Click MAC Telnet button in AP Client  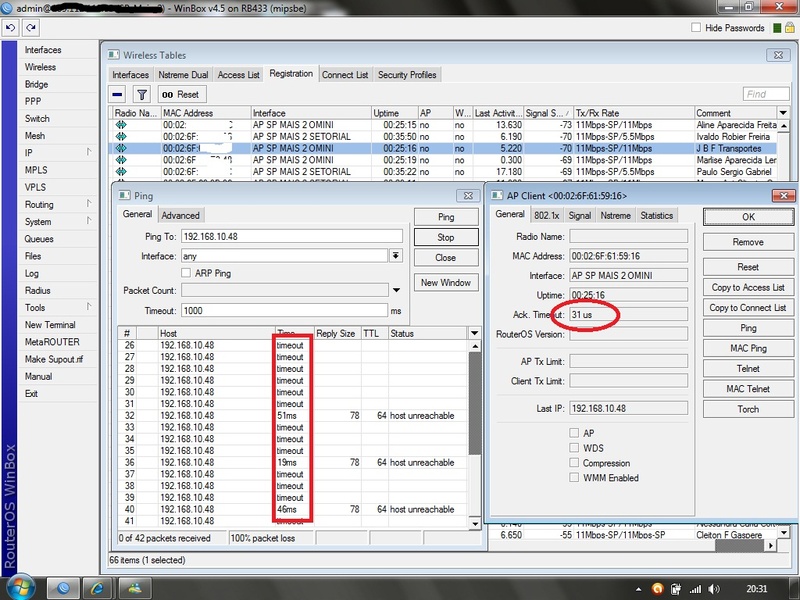748,389
